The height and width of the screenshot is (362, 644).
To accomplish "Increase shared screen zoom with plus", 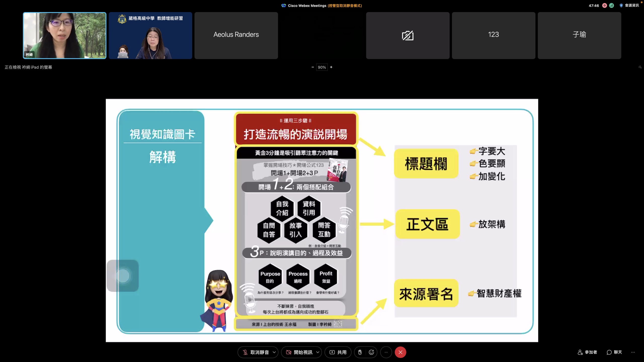I will click(331, 67).
